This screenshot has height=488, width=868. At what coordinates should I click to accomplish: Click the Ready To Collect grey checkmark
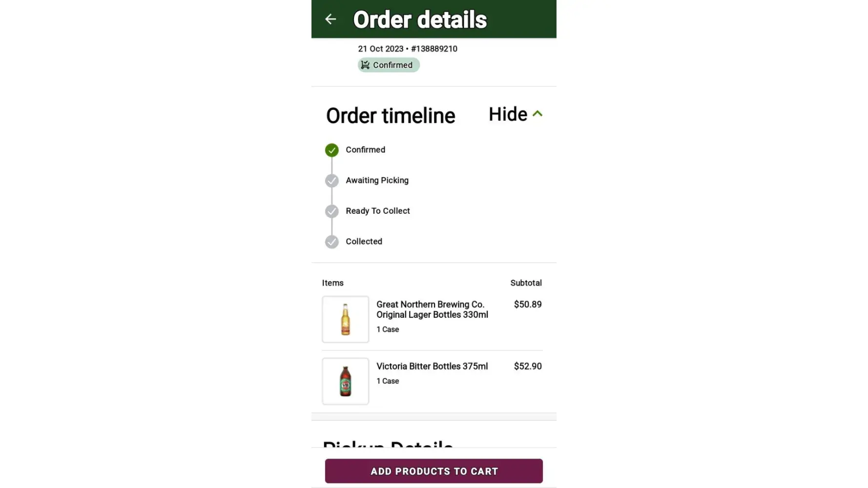[332, 211]
